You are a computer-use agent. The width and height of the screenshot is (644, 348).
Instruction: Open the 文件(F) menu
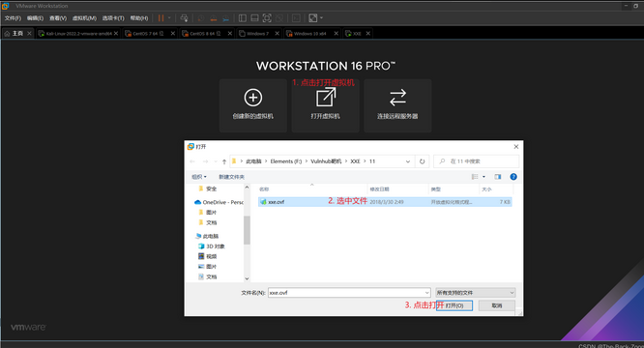[13, 18]
